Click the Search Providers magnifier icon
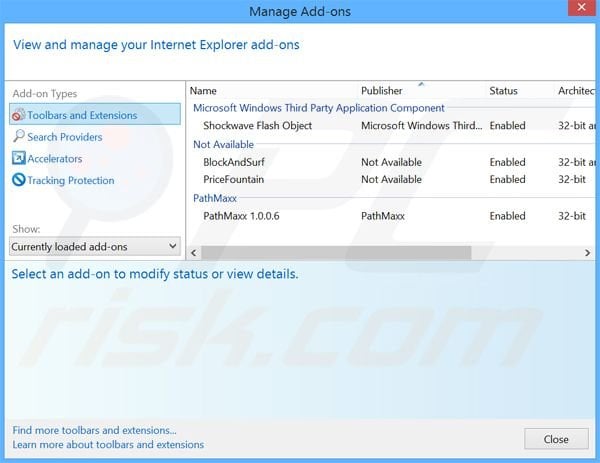This screenshot has width=600, height=463. tap(18, 136)
